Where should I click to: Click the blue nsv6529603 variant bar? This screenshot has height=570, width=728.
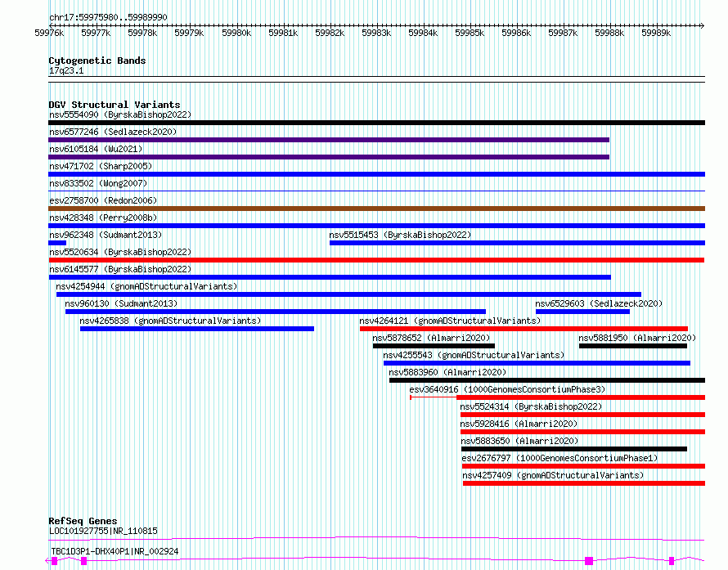point(582,312)
